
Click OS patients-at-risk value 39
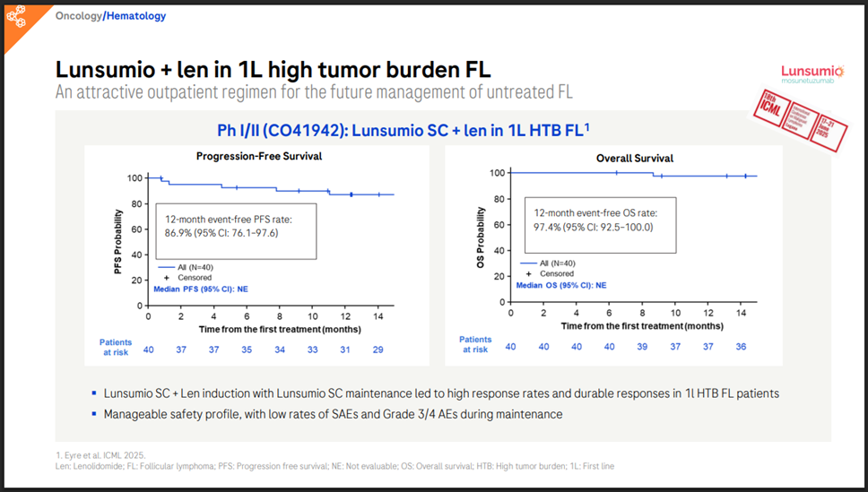click(642, 347)
